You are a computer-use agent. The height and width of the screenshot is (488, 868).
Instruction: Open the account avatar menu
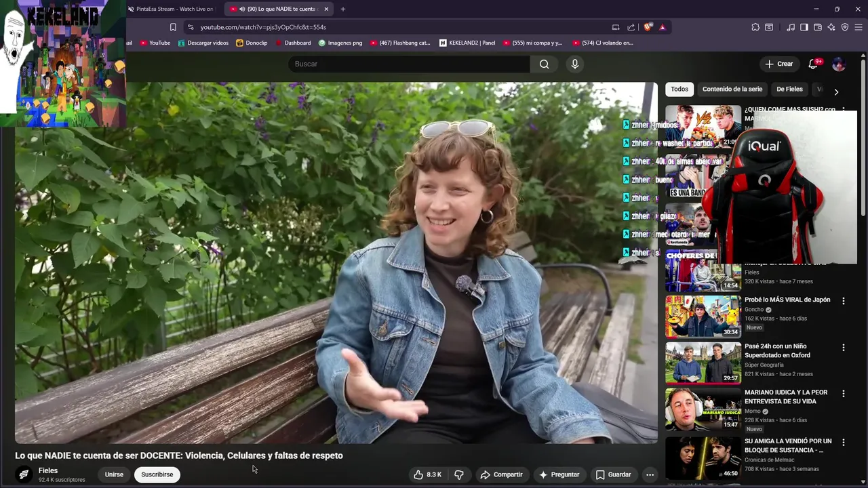(839, 64)
